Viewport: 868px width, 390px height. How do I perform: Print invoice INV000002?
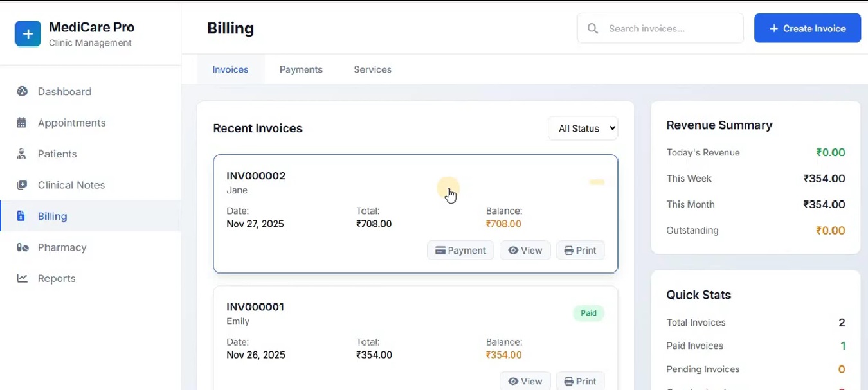point(580,251)
